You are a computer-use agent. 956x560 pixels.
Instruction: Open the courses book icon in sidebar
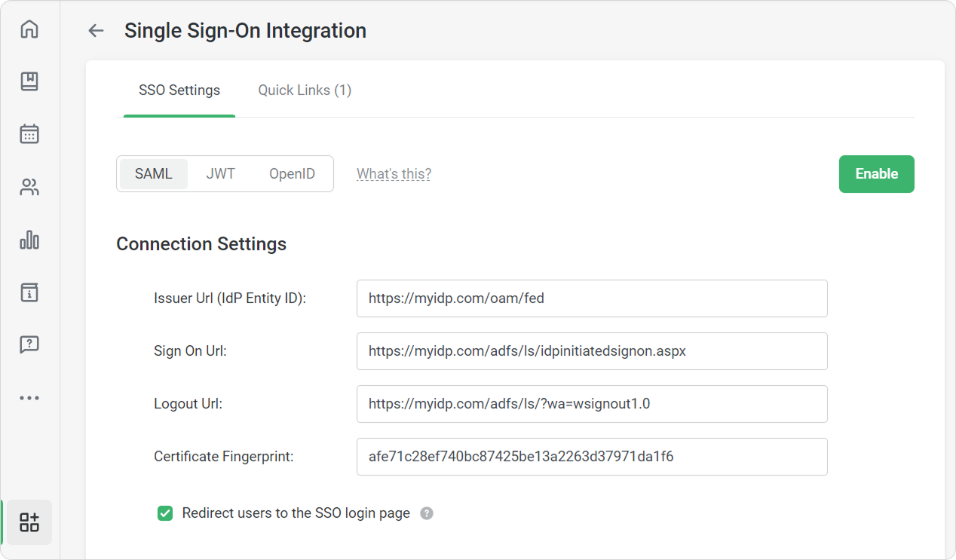pos(29,81)
